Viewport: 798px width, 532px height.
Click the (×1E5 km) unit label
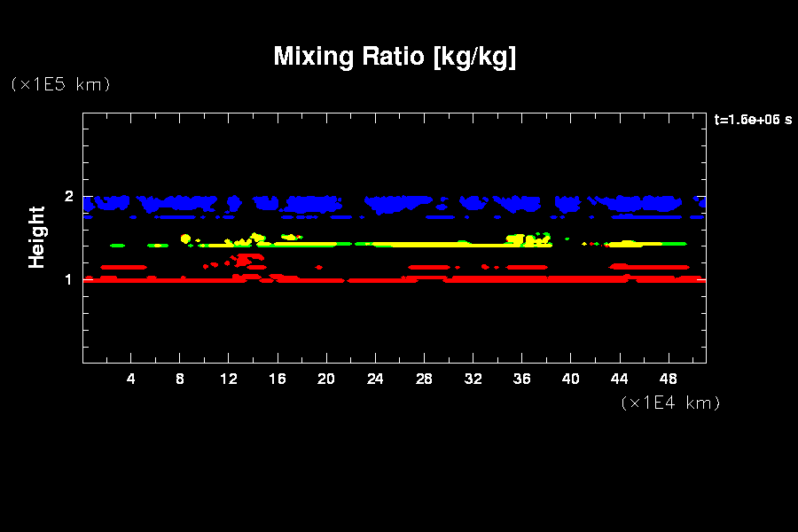coord(60,84)
